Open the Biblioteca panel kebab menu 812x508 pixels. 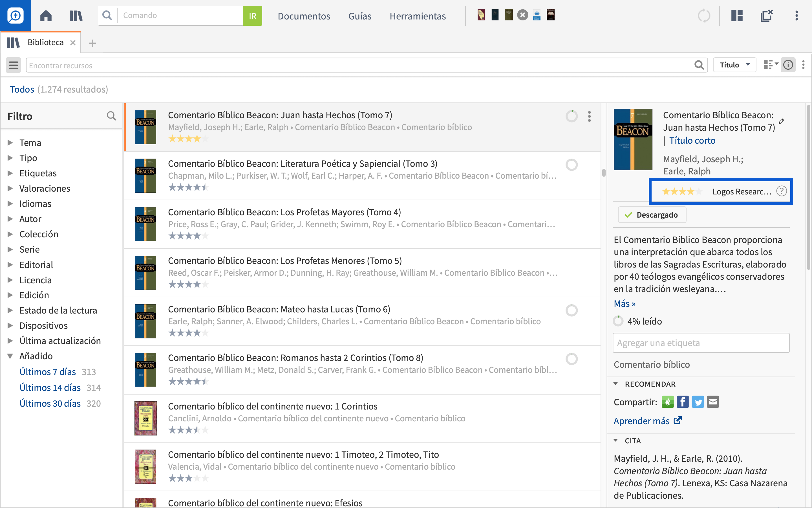pos(803,65)
